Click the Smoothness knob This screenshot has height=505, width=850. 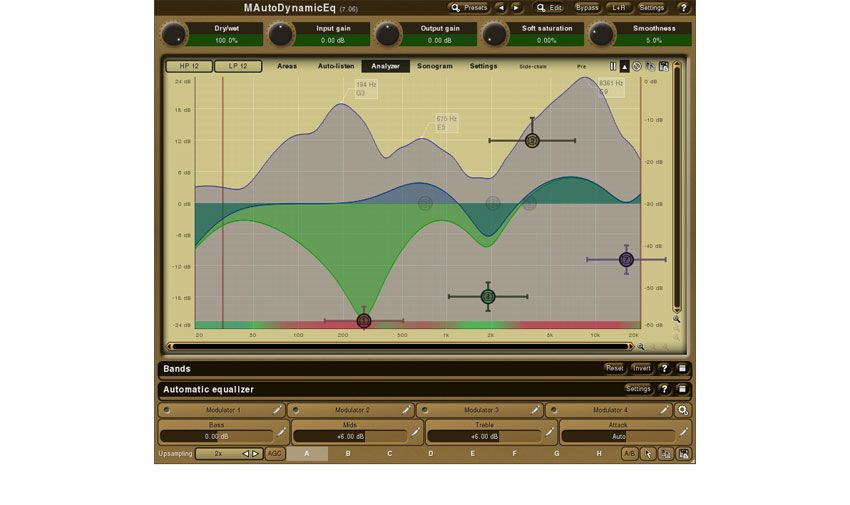click(601, 35)
